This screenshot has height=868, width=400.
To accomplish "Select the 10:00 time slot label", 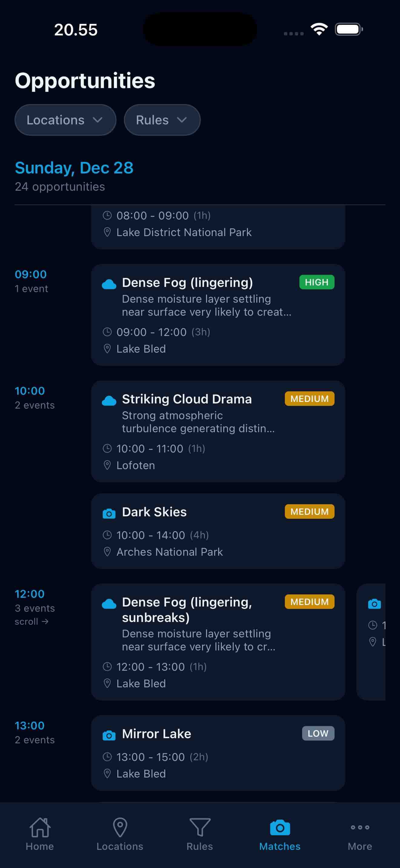I will [x=30, y=391].
